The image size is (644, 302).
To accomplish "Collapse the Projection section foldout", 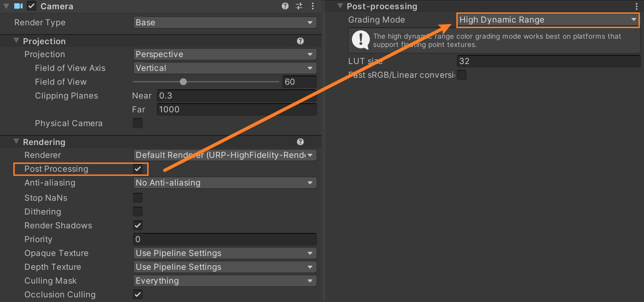I will [x=17, y=41].
